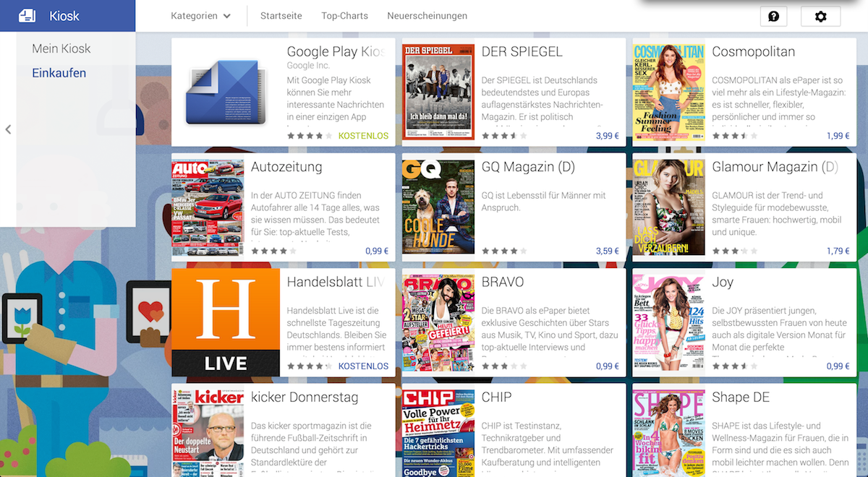Click the 0,99 € price on Autozeitung
The width and height of the screenshot is (868, 477).
(x=377, y=251)
